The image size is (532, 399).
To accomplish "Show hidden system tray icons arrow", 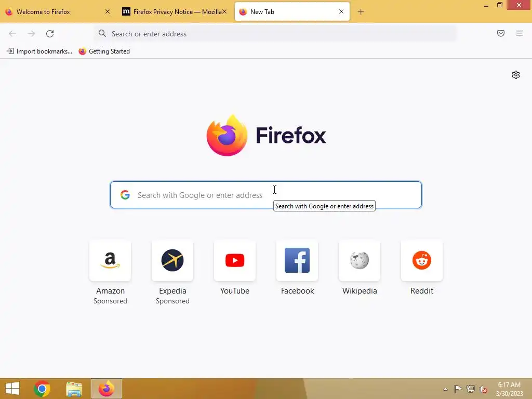I will tap(445, 389).
